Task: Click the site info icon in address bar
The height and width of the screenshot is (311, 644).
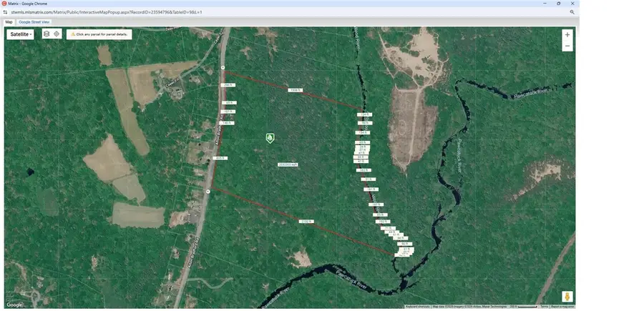Action: click(6, 12)
